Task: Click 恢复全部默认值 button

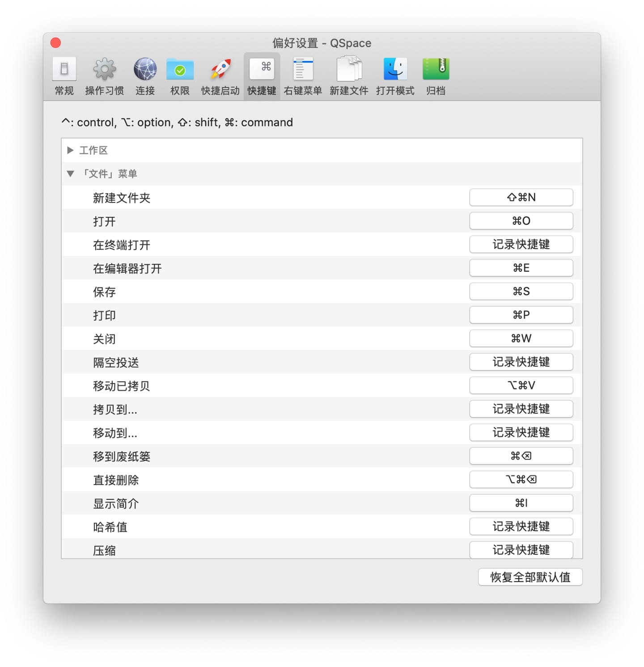Action: (530, 577)
